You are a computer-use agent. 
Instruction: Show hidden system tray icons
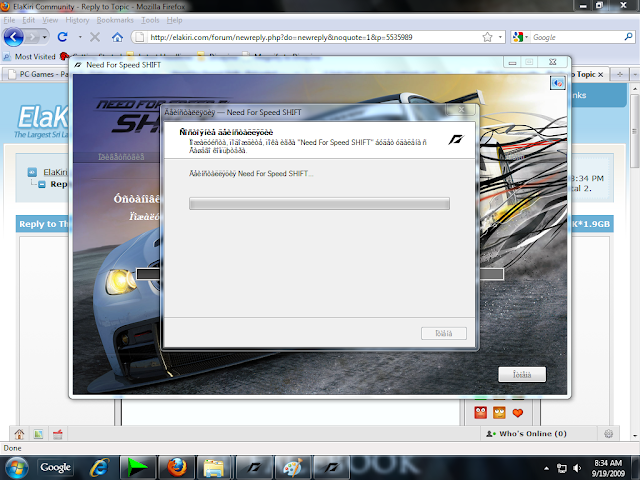click(x=546, y=468)
